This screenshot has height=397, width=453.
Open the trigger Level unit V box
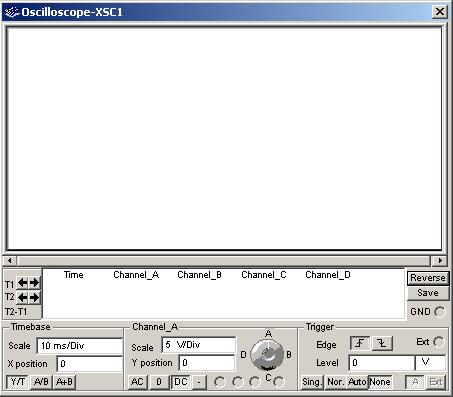[x=430, y=363]
